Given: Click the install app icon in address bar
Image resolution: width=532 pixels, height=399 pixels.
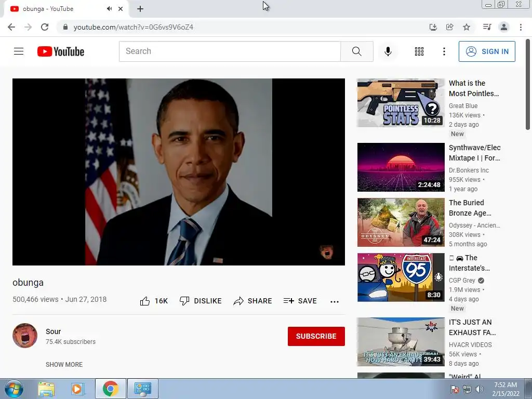Looking at the screenshot, I should pos(433,27).
